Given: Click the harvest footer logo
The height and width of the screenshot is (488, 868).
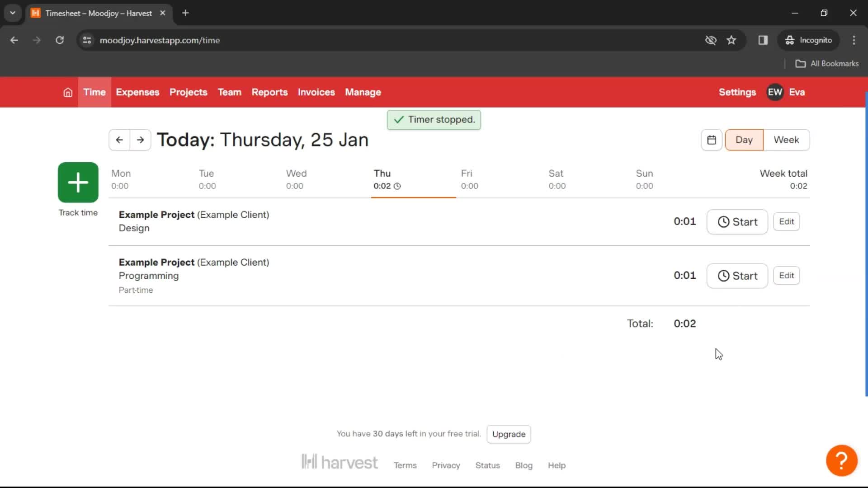Looking at the screenshot, I should [340, 462].
